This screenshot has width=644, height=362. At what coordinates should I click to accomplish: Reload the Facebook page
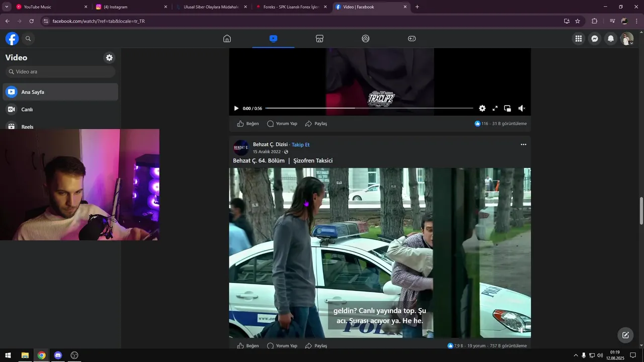click(x=31, y=21)
